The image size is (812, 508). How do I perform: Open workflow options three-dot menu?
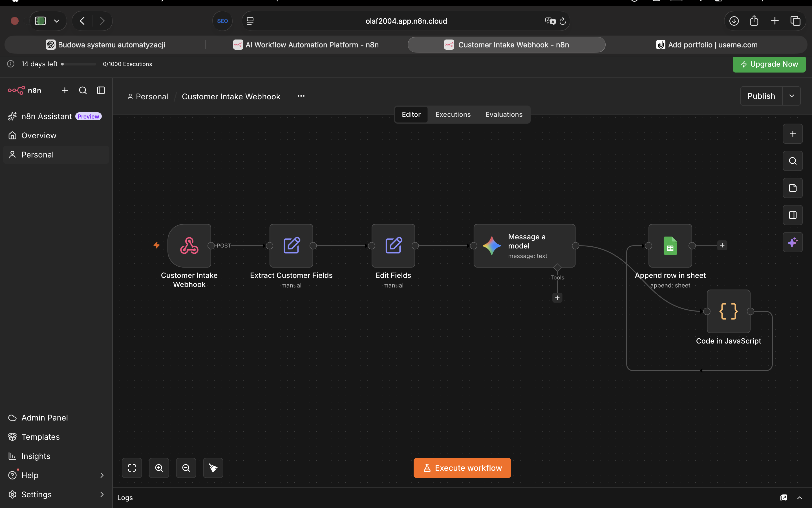click(301, 96)
